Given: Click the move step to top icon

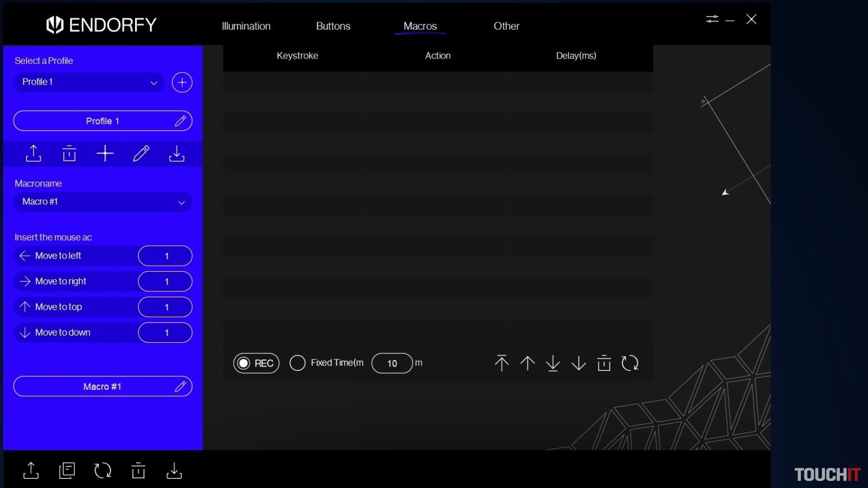Looking at the screenshot, I should coord(501,363).
